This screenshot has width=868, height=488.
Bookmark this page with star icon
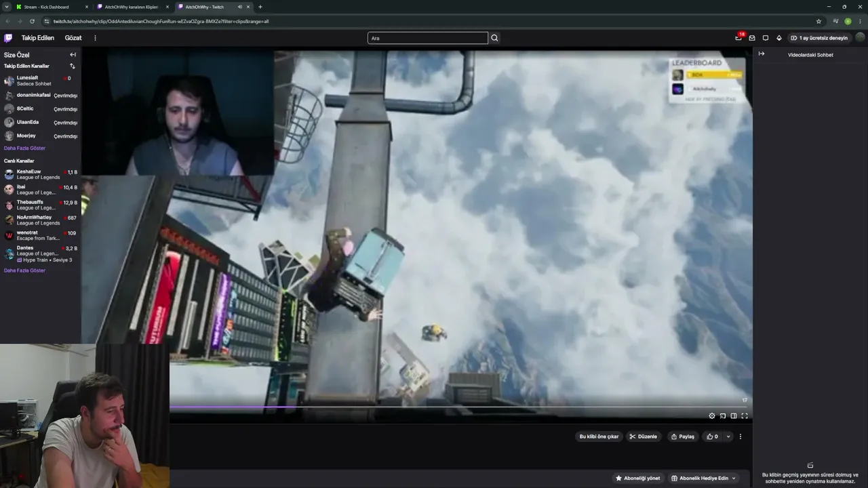(818, 21)
